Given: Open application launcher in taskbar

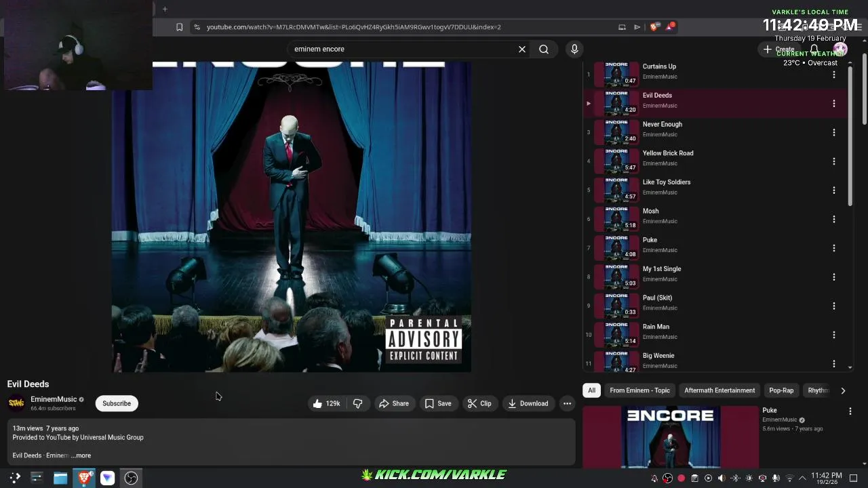Looking at the screenshot, I should (15, 478).
